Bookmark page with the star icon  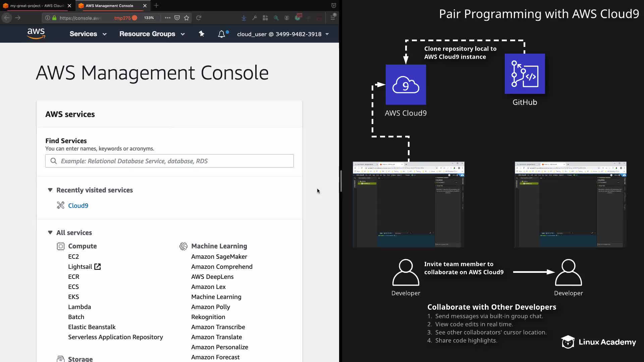tap(187, 18)
